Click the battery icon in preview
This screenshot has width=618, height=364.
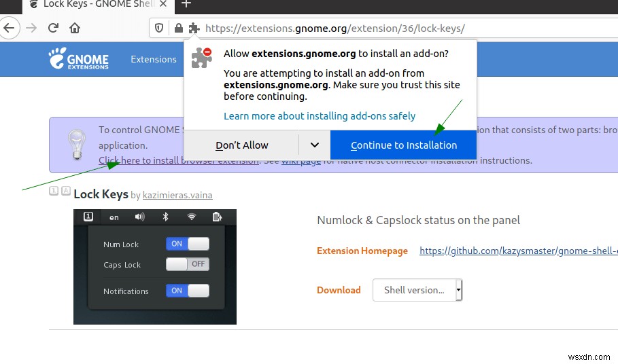pos(217,217)
